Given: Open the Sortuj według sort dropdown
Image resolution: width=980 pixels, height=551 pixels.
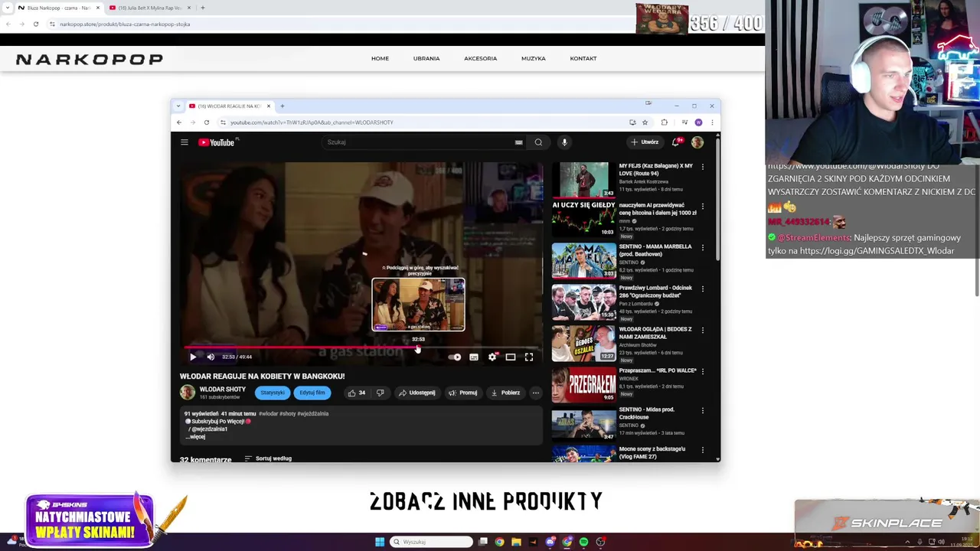Looking at the screenshot, I should click(268, 458).
